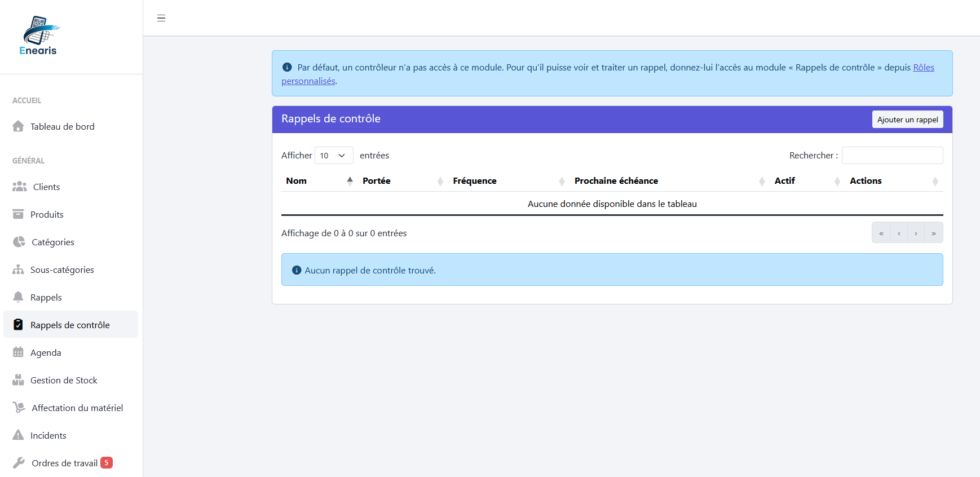Sort table by Actions column

[x=894, y=181]
